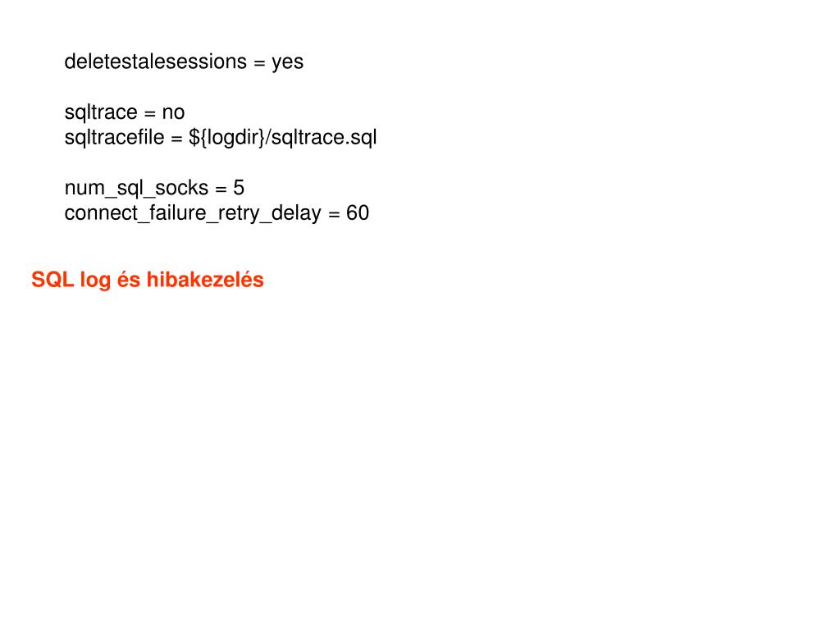Image resolution: width=840 pixels, height=630 pixels.
Task: Click equals sign on deletestalesessions line
Action: tap(259, 63)
